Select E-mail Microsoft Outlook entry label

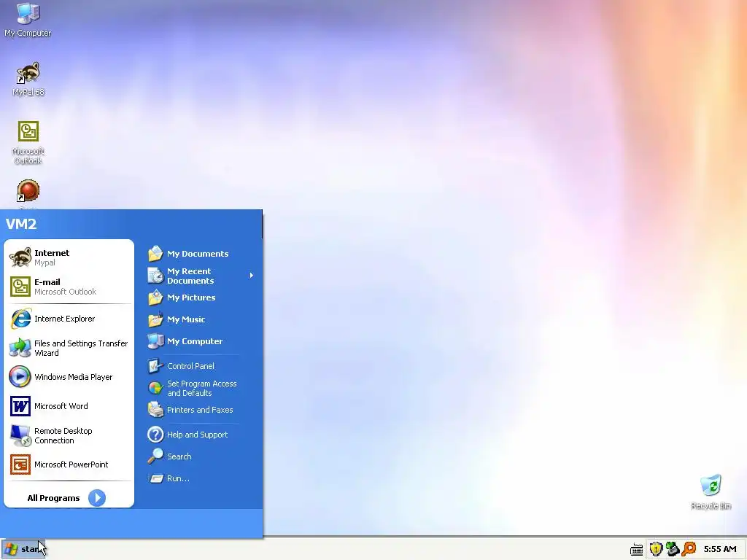pos(65,287)
